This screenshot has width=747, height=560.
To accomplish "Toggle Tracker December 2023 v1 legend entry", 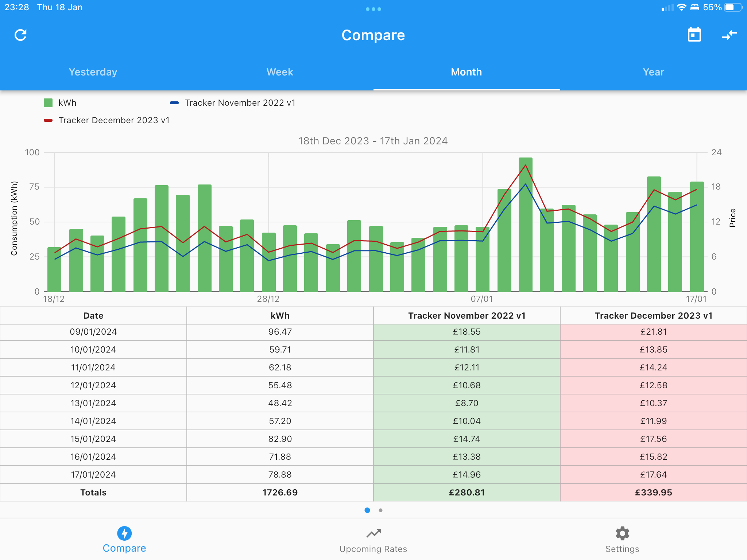I will (107, 120).
